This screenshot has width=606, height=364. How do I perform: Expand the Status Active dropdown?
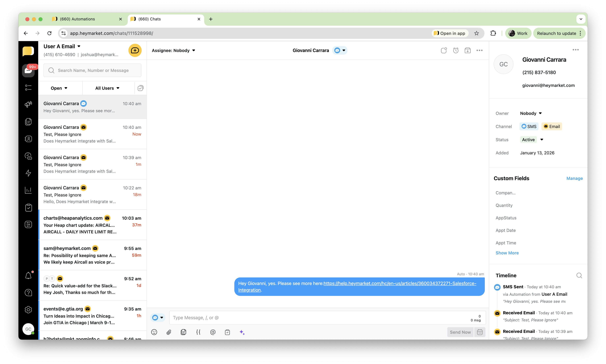pos(531,140)
